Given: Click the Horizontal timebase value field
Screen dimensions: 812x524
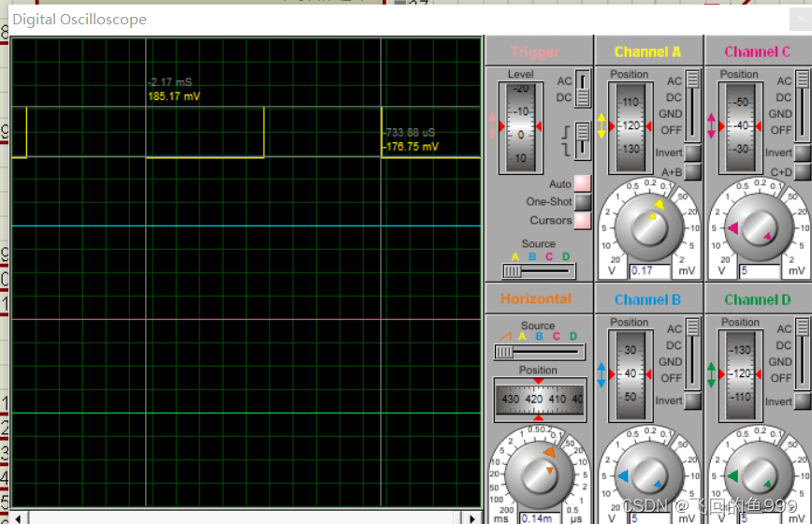Looking at the screenshot, I should click(539, 517).
